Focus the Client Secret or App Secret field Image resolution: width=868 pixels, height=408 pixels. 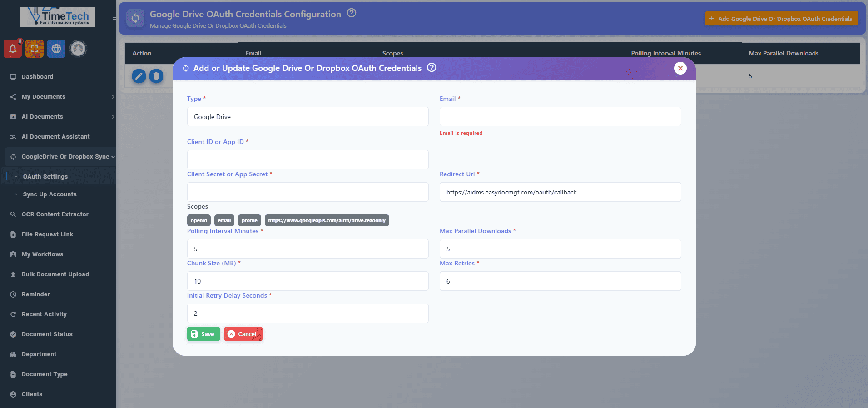coord(308,192)
